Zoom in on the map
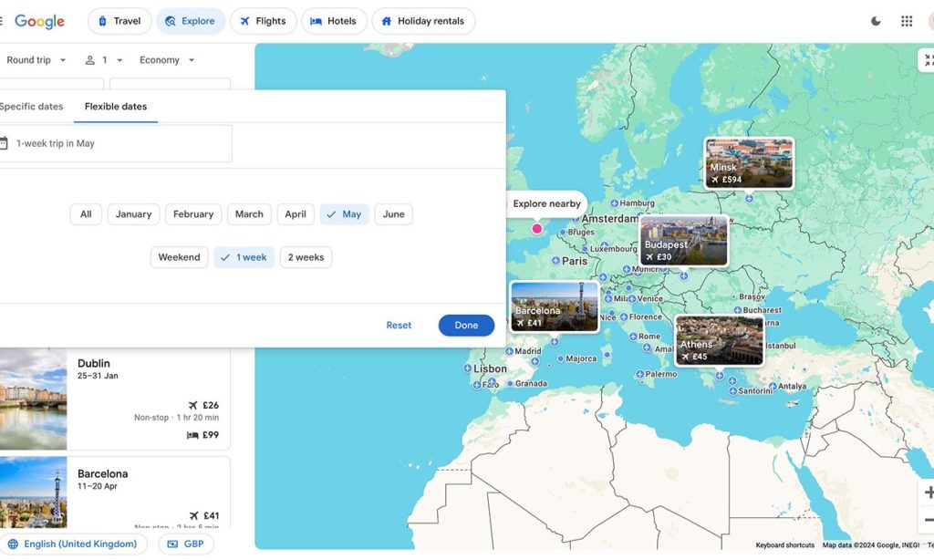Viewport: 934px width, 560px height. click(x=929, y=493)
